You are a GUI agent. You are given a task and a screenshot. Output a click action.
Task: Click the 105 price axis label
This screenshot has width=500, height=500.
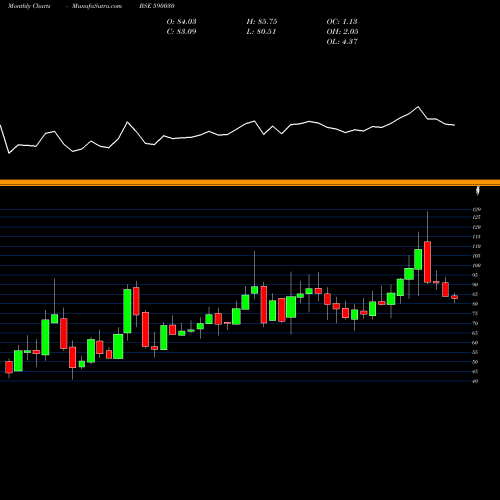tap(477, 256)
